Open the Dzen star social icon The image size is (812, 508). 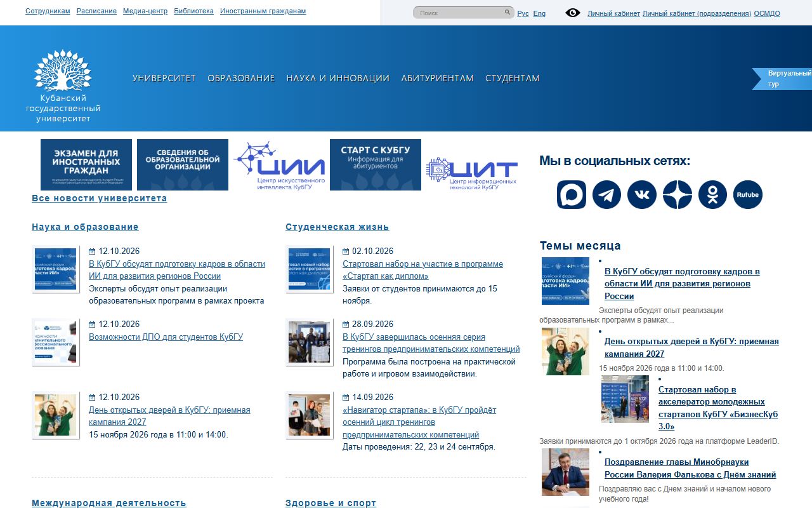click(x=678, y=195)
